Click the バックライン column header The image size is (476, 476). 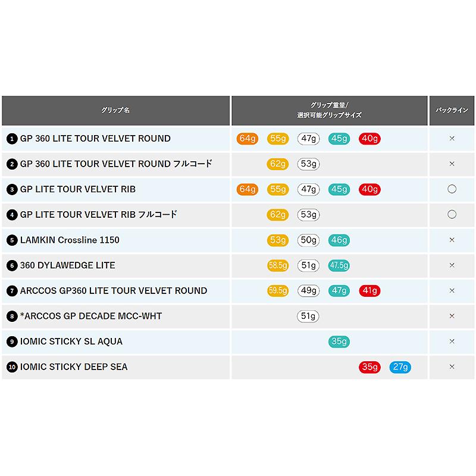click(x=452, y=111)
